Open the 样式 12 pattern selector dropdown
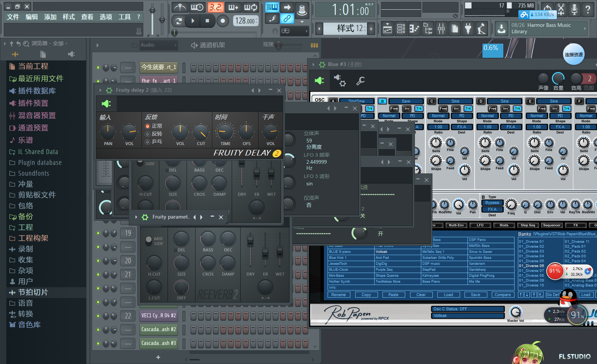 346,28
